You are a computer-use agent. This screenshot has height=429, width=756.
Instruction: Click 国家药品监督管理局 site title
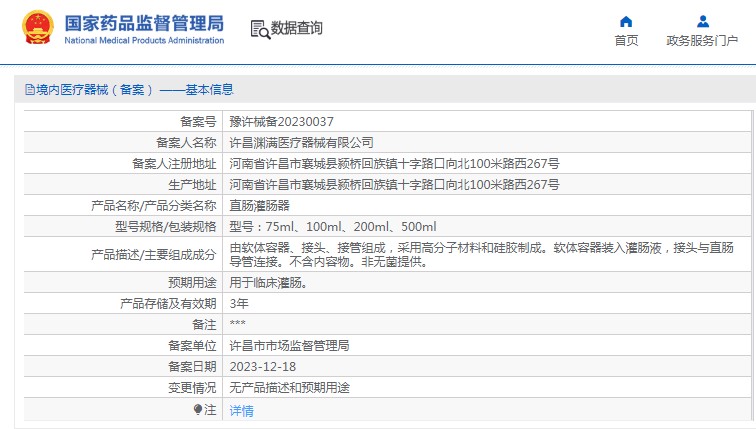coord(144,23)
